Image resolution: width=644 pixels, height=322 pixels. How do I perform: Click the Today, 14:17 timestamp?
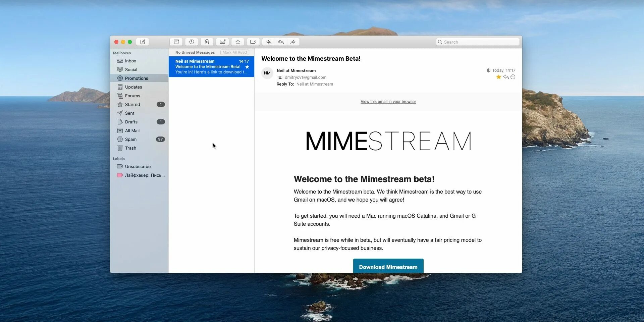click(x=504, y=70)
